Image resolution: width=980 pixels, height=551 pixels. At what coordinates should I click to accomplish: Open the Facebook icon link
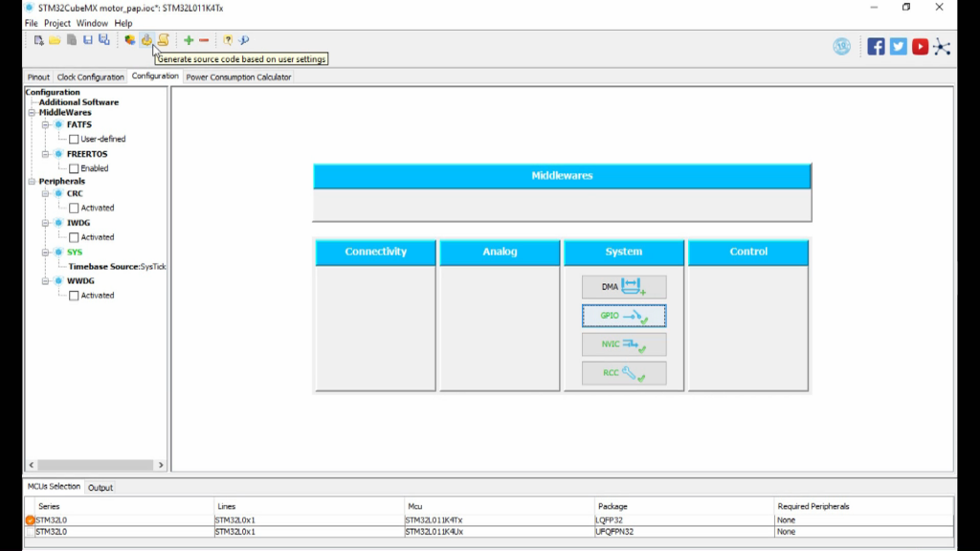(876, 46)
